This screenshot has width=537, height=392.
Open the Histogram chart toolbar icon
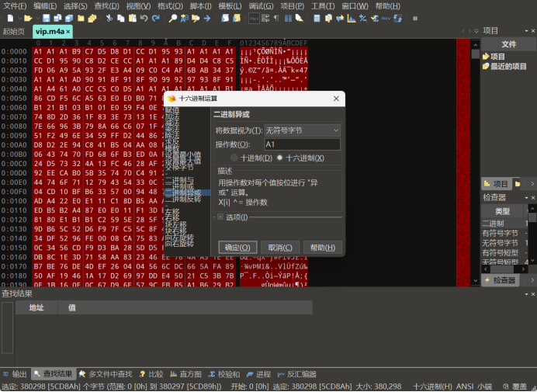(352, 18)
